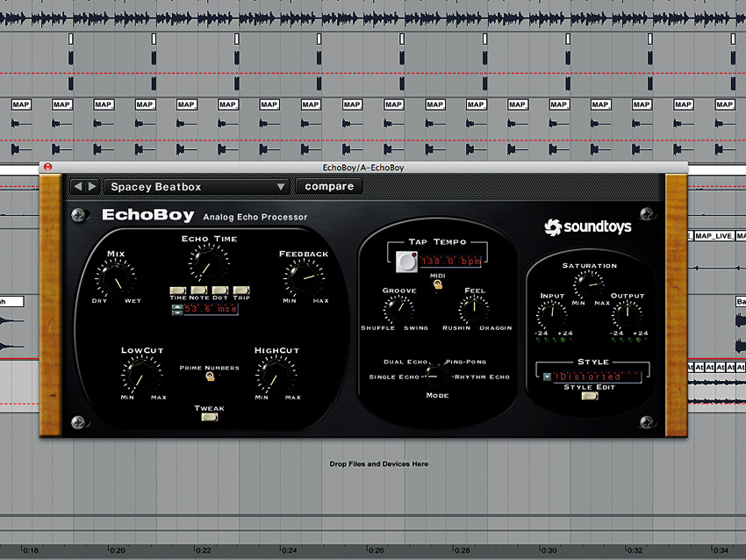746x560 pixels.
Task: Toggle the Prime Numbers switch
Action: pyautogui.click(x=210, y=377)
